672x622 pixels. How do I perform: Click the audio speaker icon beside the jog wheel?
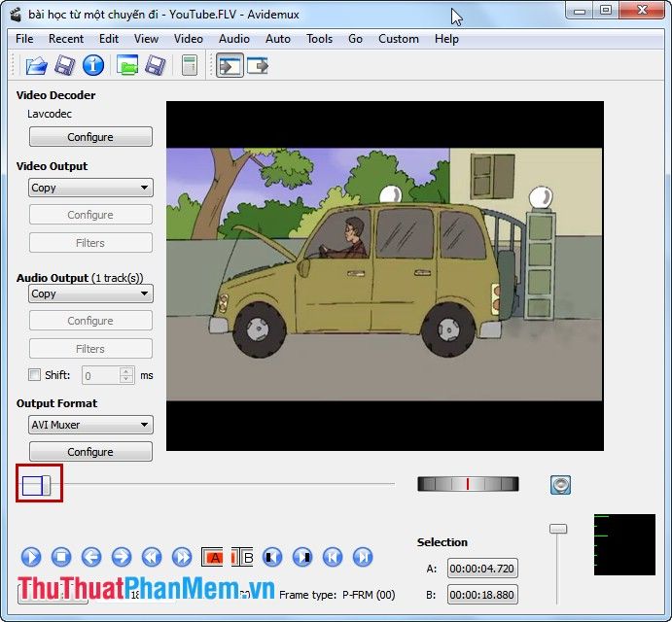coord(560,485)
